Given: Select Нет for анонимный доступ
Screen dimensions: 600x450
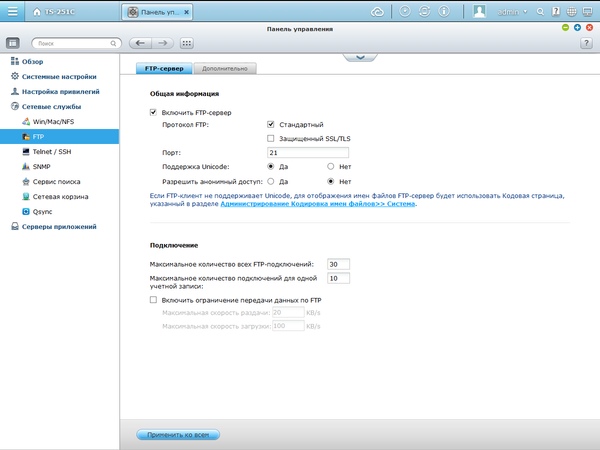Looking at the screenshot, I should 330,181.
